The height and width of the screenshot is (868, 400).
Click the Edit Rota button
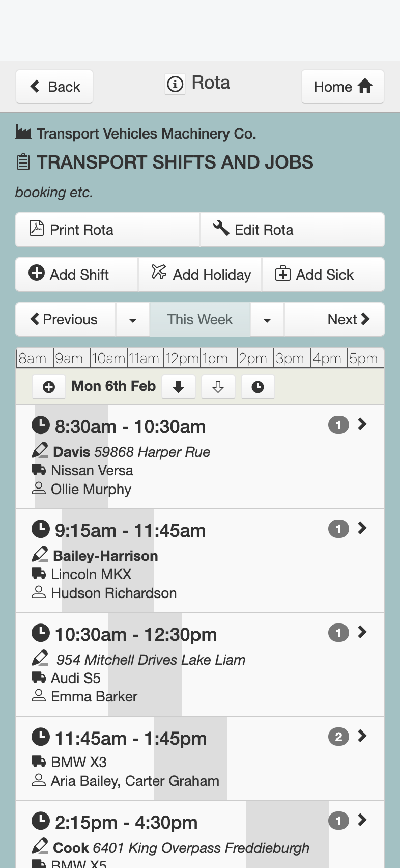(x=293, y=230)
